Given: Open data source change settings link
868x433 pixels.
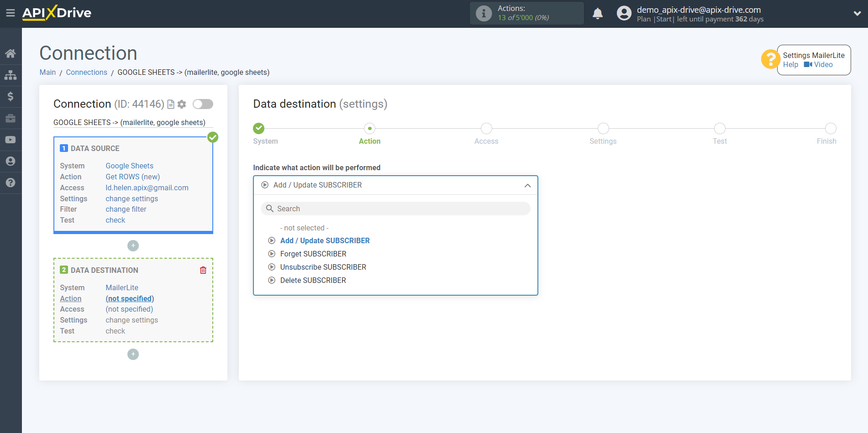Looking at the screenshot, I should tap(132, 198).
